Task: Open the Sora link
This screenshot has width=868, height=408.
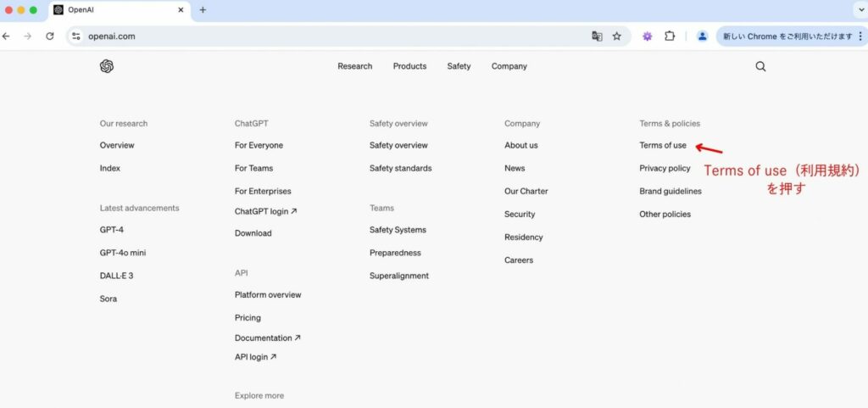Action: pyautogui.click(x=108, y=299)
